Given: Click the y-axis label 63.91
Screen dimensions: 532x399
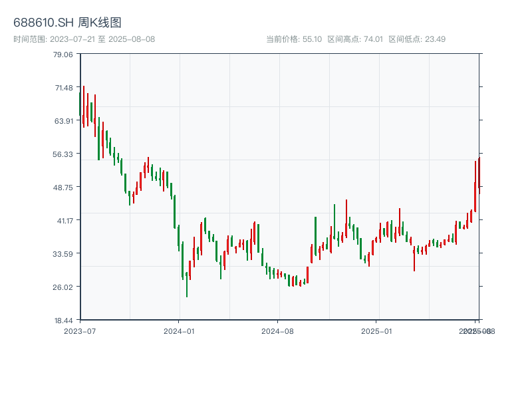Looking at the screenshot, I should pyautogui.click(x=64, y=121).
